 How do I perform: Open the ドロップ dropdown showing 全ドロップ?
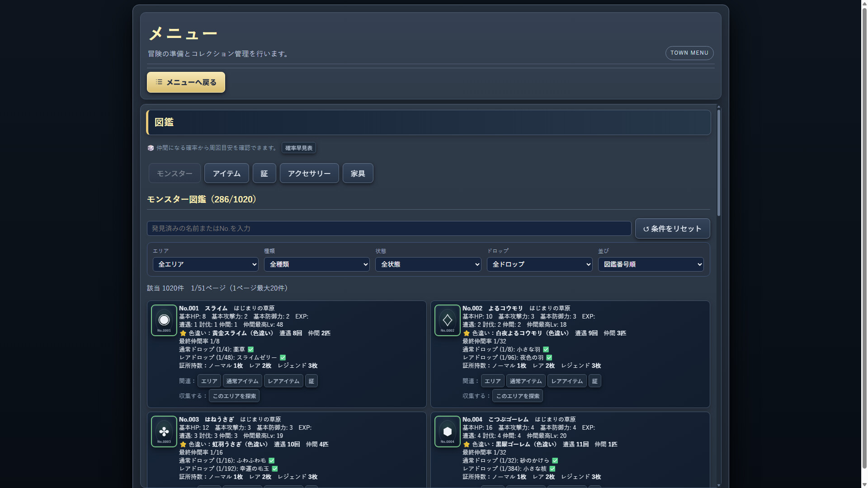[x=539, y=264]
